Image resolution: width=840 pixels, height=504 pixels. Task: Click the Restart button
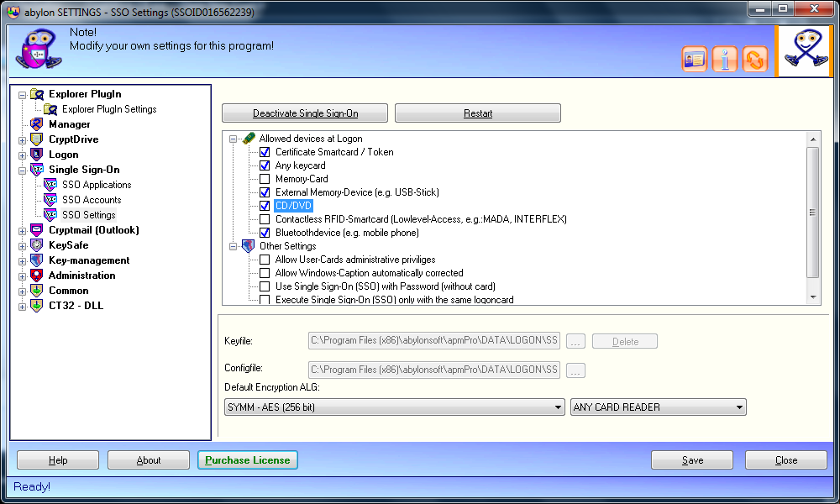pos(478,113)
